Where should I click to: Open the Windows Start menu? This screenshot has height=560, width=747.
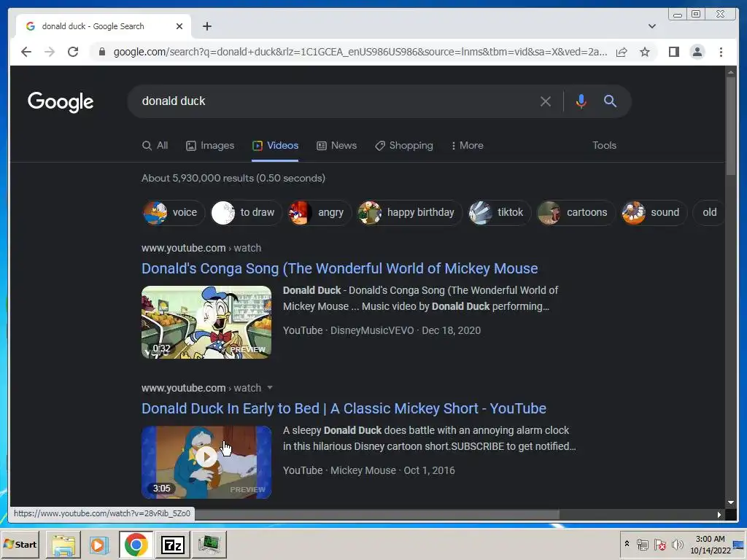[20, 544]
